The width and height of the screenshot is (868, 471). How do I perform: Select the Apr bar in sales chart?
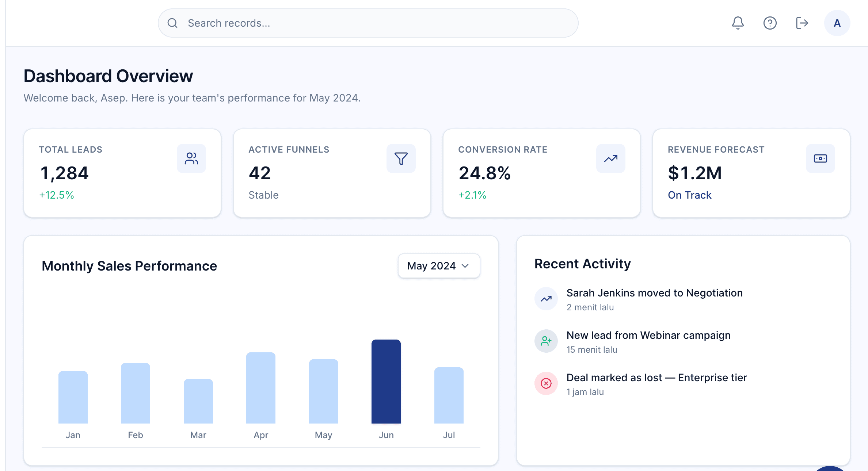pos(261,388)
